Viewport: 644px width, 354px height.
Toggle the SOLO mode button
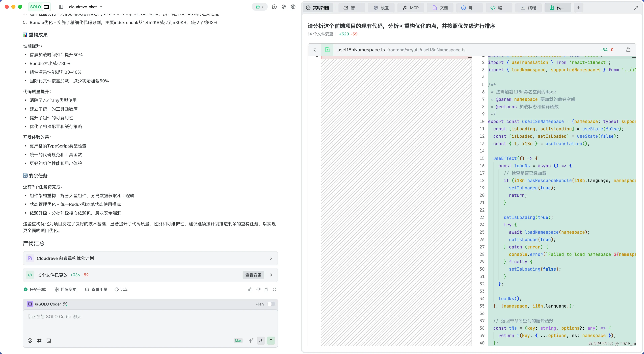coord(40,7)
